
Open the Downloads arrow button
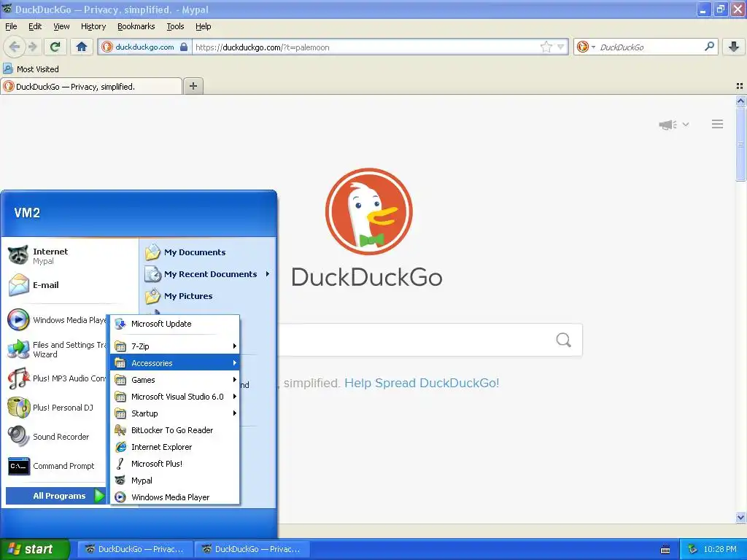(734, 47)
